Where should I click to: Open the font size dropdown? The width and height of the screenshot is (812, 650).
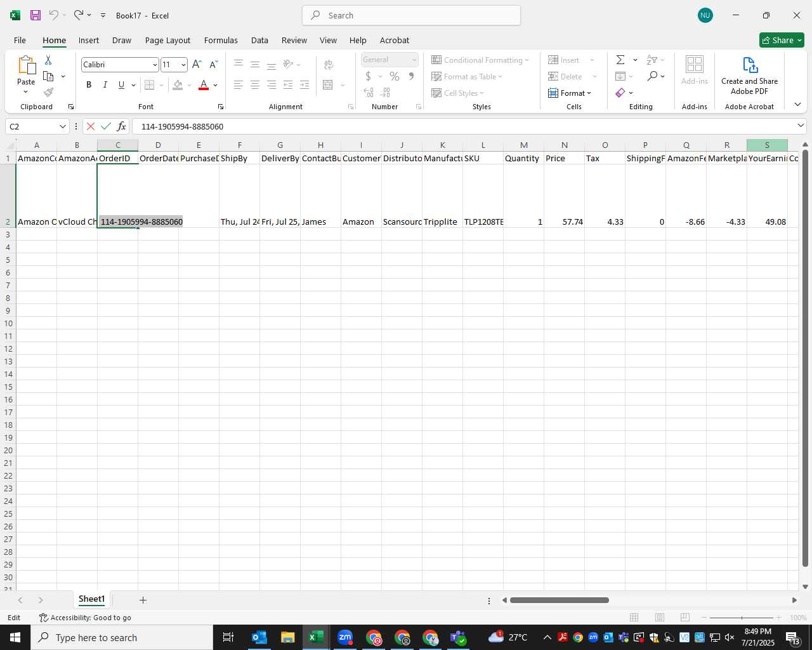[183, 65]
